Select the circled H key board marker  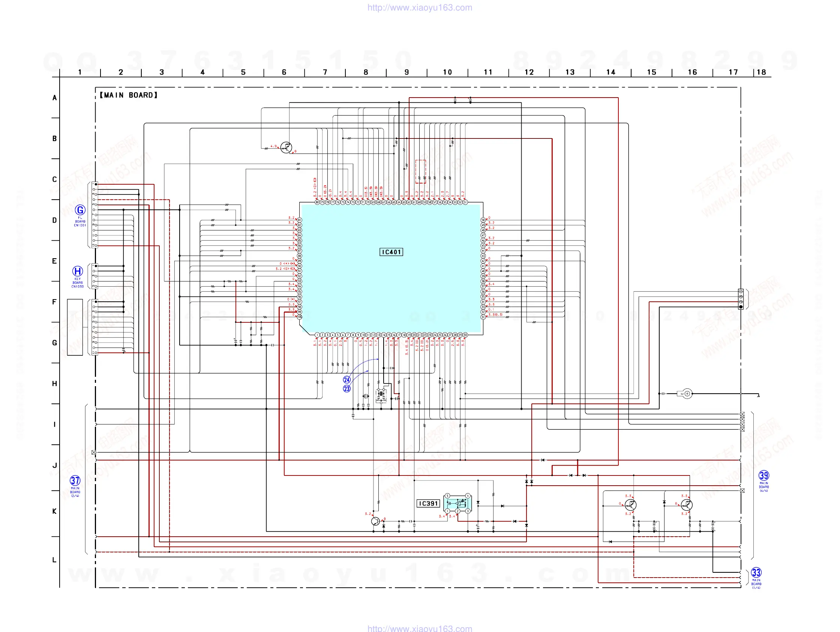pyautogui.click(x=78, y=271)
